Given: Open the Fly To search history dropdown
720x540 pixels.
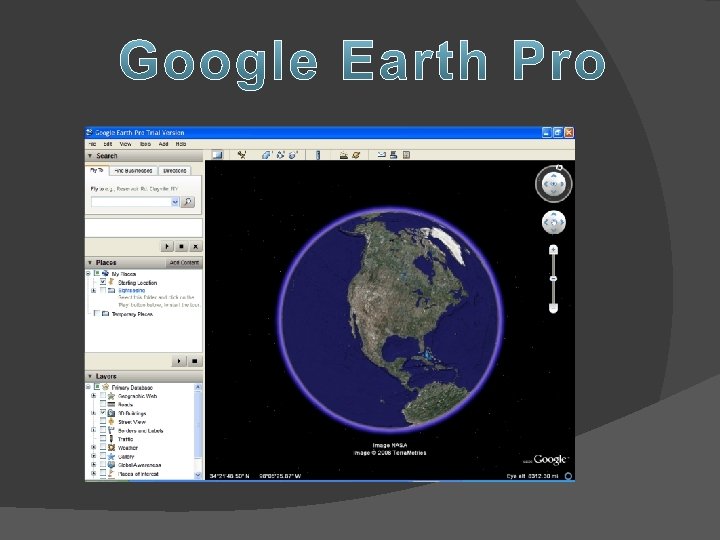Looking at the screenshot, I should click(x=175, y=202).
